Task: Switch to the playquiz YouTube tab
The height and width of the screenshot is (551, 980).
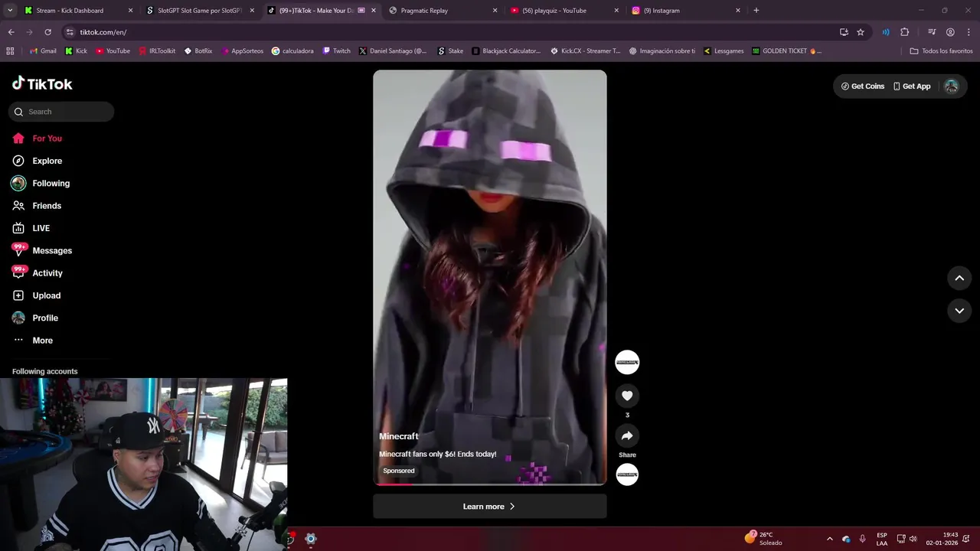Action: (563, 11)
